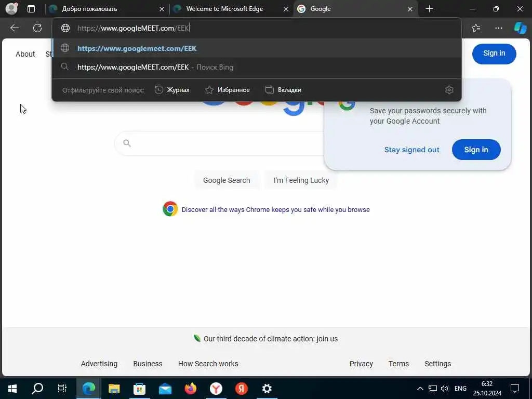Open the Terms footer link
Viewport: 532px width, 399px height.
(398, 364)
